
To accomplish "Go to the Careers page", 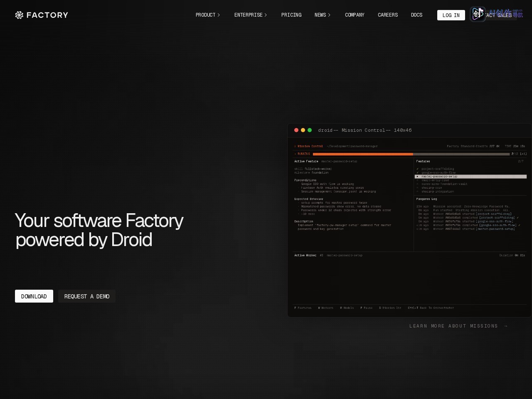I will point(388,15).
